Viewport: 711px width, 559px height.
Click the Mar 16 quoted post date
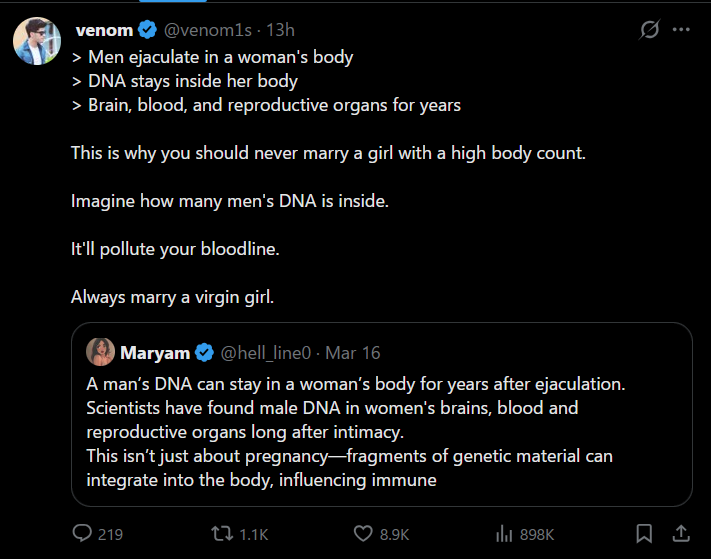(x=353, y=353)
